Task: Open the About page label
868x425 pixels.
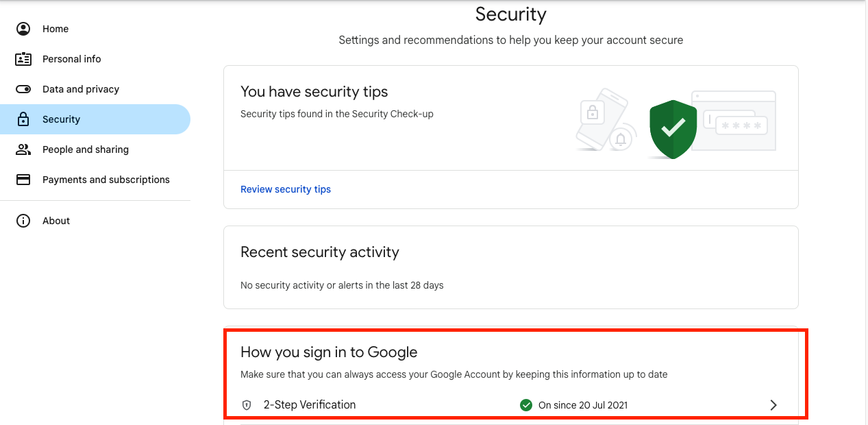Action: coord(56,221)
